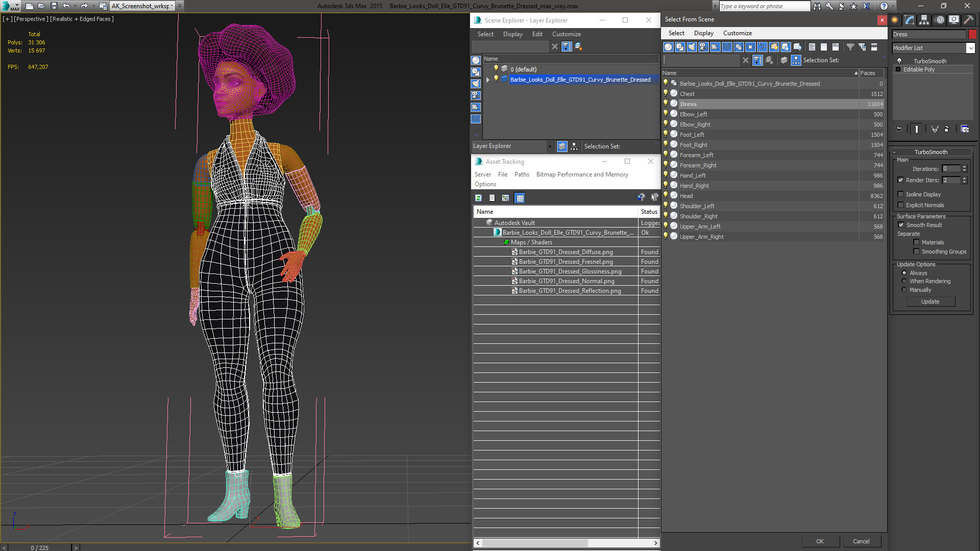The width and height of the screenshot is (980, 551).
Task: Click Select None icon in Select From Scene
Action: click(824, 47)
